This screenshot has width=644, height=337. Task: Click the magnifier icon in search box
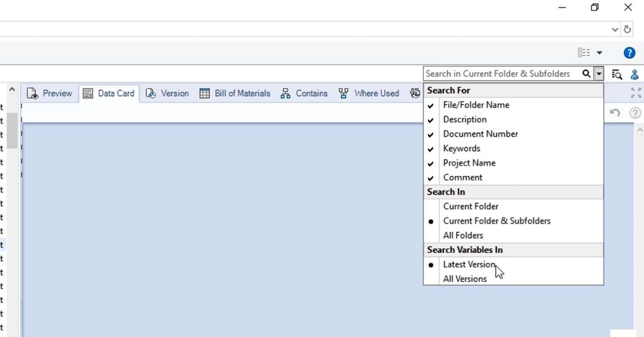[587, 74]
